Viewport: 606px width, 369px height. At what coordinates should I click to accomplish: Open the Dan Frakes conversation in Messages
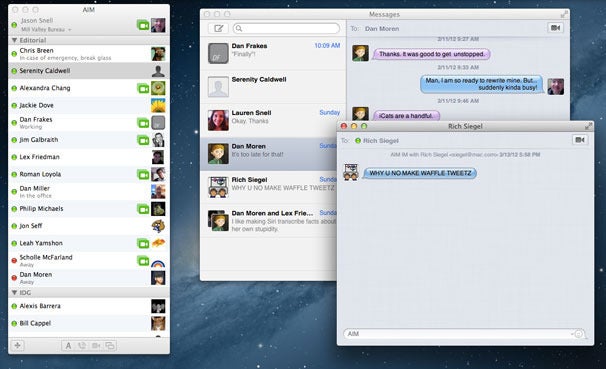(x=273, y=53)
